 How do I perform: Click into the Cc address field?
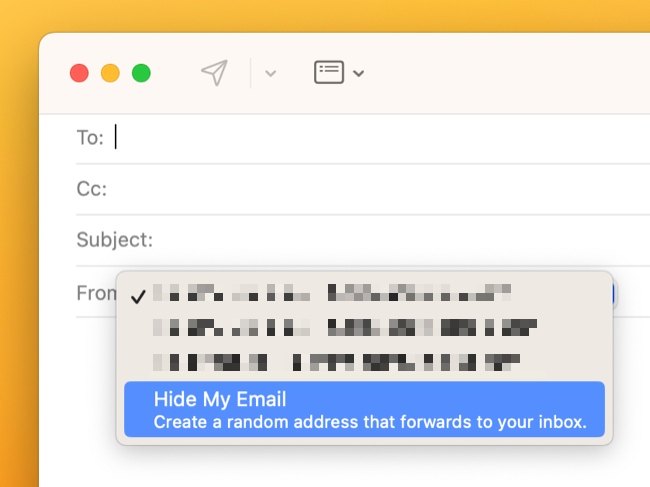coord(370,189)
